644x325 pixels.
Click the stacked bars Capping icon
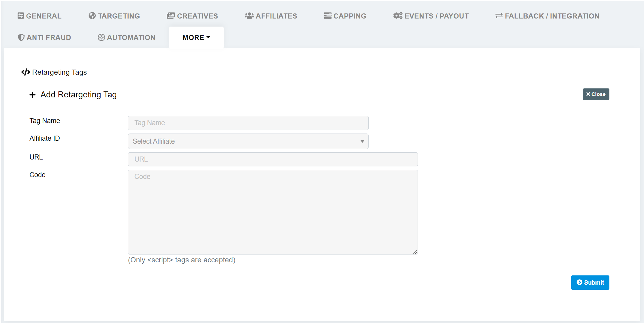(x=328, y=16)
